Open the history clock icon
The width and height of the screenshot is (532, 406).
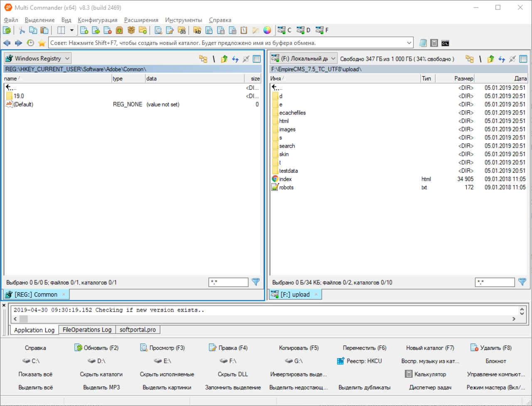point(30,43)
